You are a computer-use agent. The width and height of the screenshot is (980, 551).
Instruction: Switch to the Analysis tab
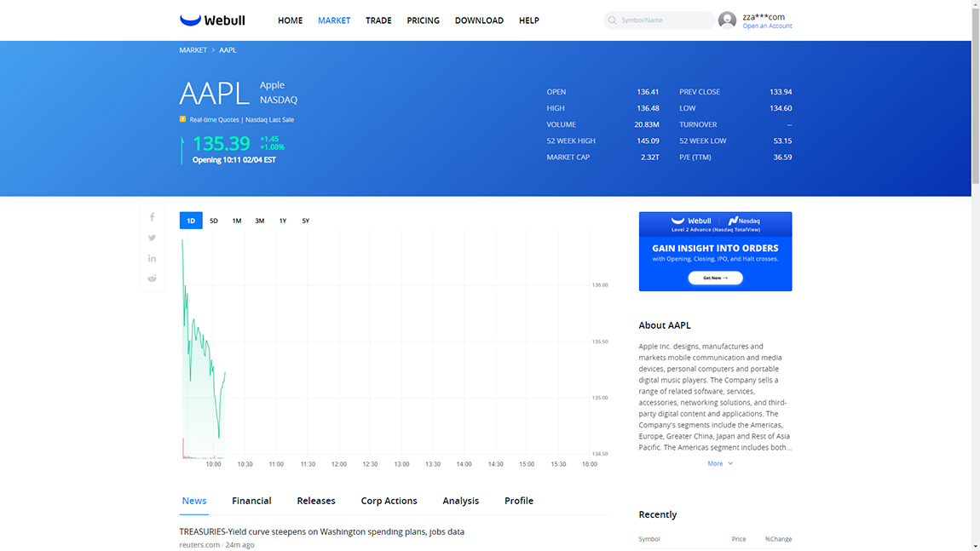(x=461, y=501)
